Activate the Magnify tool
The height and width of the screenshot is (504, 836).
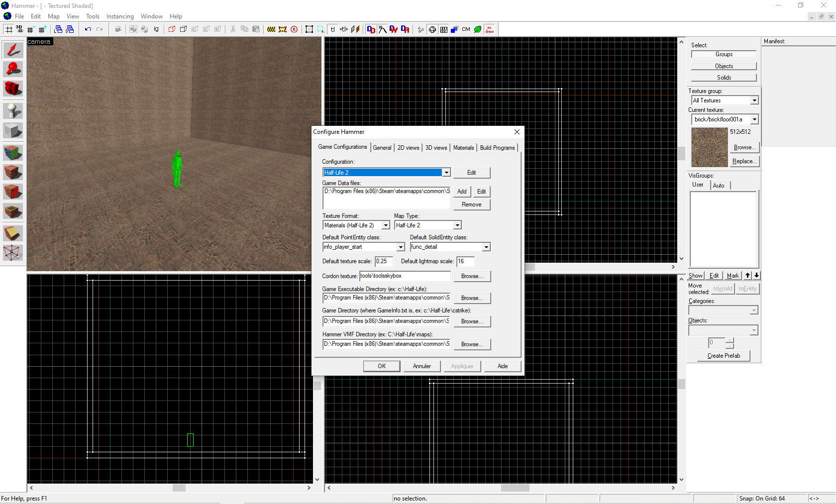click(13, 69)
